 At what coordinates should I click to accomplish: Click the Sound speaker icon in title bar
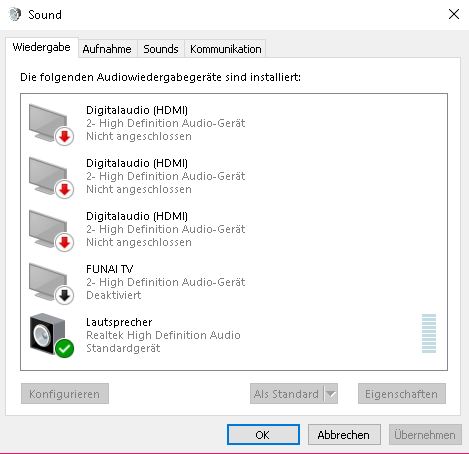[x=15, y=14]
